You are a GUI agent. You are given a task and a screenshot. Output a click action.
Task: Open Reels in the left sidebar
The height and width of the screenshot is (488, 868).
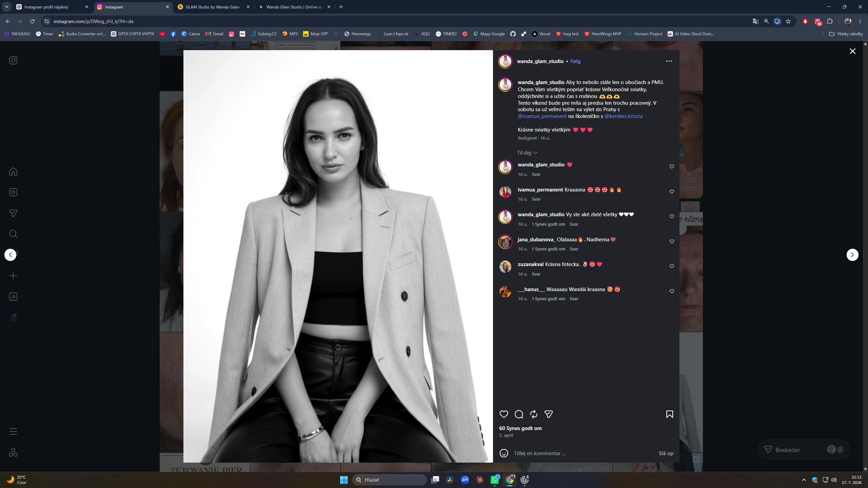(13, 192)
